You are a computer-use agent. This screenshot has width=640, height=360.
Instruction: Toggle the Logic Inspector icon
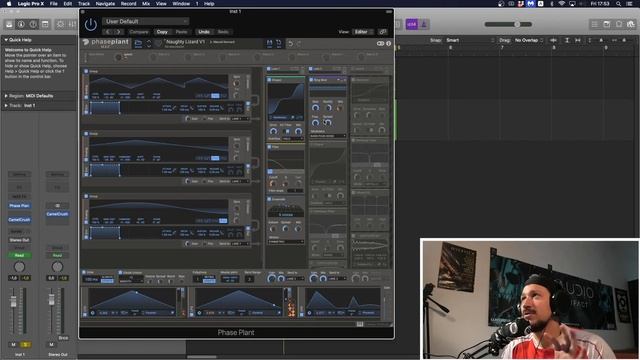(x=21, y=24)
